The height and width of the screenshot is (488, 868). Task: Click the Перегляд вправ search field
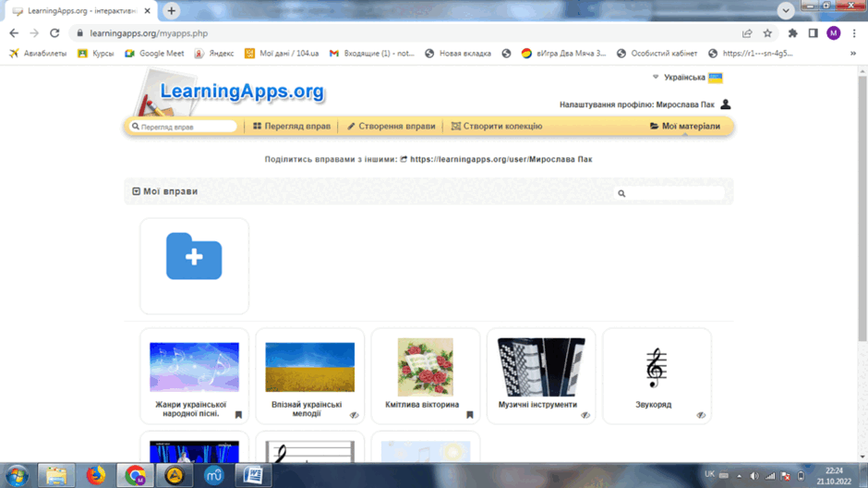click(x=183, y=127)
